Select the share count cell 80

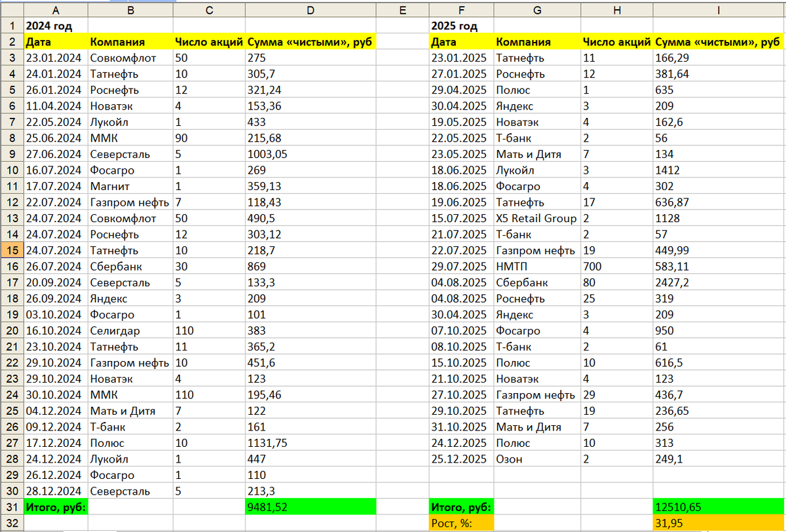coord(616,282)
